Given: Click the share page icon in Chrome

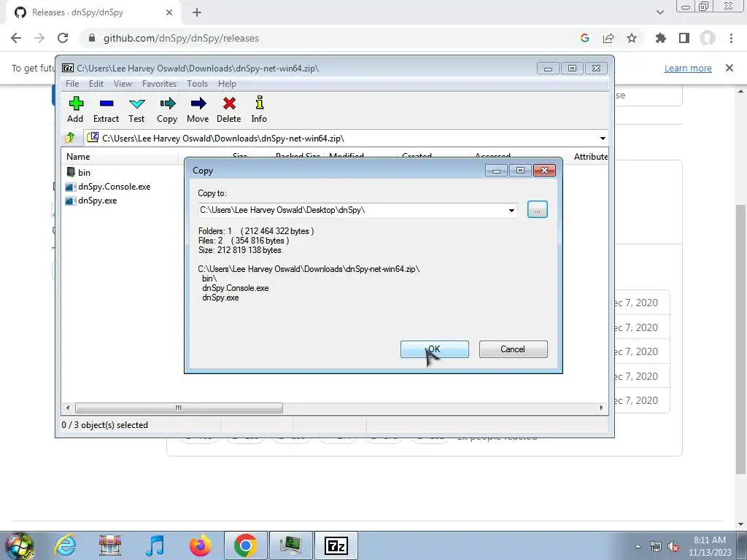Looking at the screenshot, I should pyautogui.click(x=608, y=38).
